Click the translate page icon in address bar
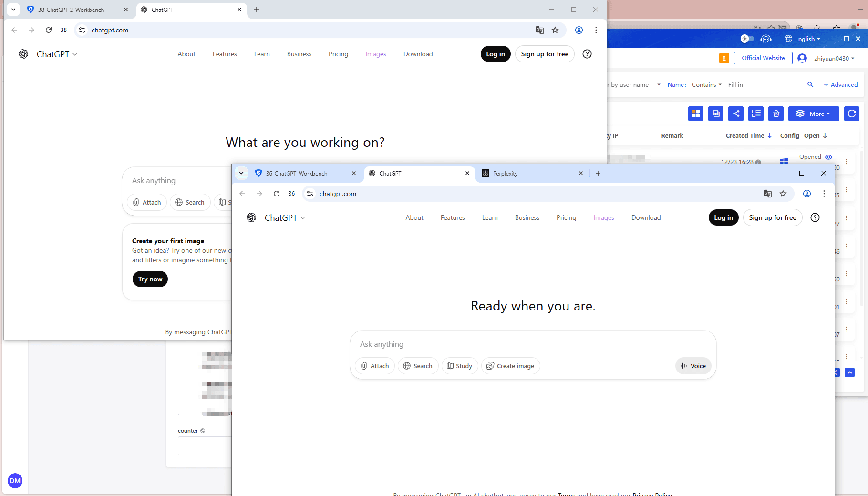This screenshot has height=496, width=868. click(768, 194)
